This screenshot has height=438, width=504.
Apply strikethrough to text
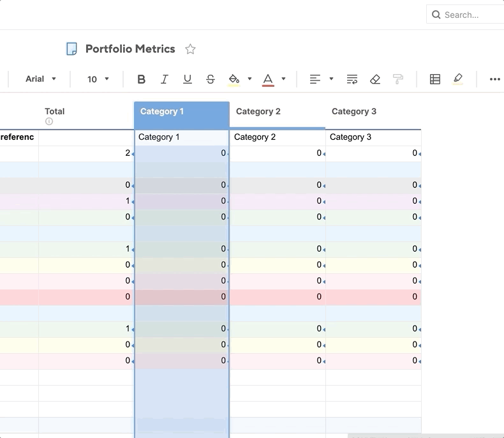pos(211,79)
